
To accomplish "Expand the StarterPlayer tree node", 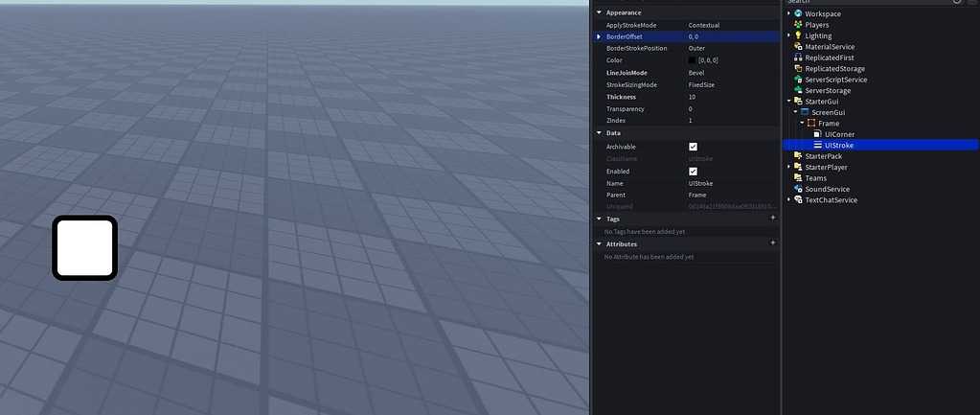I will [788, 167].
